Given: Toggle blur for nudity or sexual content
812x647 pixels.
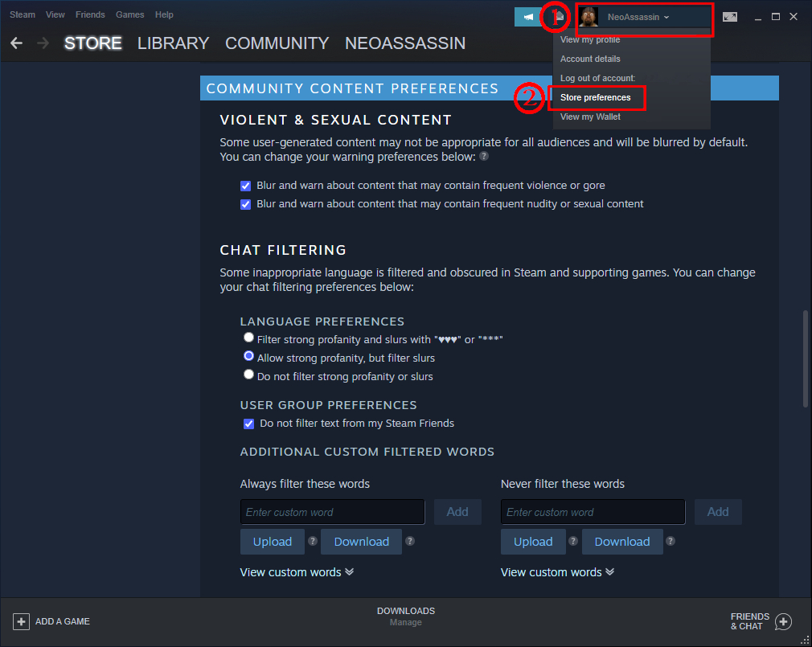Looking at the screenshot, I should click(x=245, y=204).
